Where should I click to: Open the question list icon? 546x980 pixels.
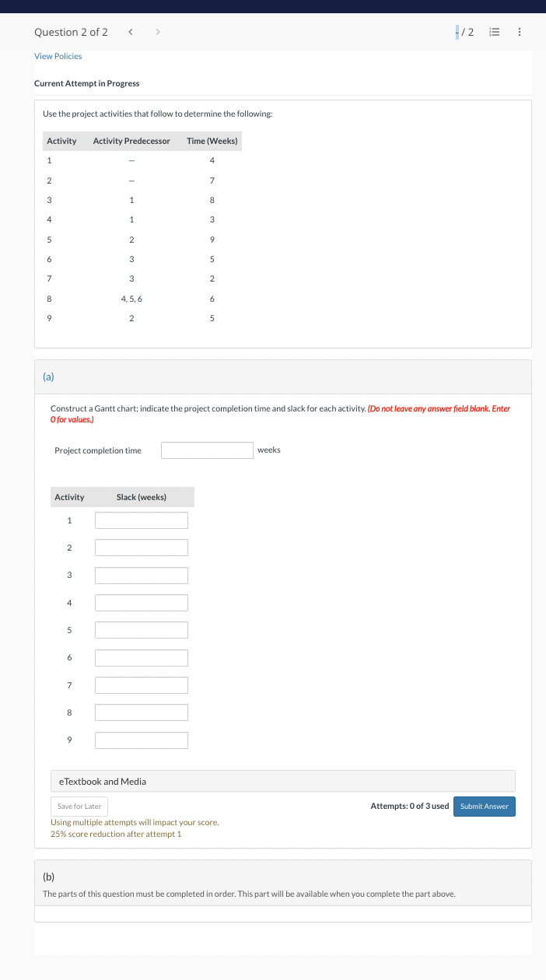point(494,32)
